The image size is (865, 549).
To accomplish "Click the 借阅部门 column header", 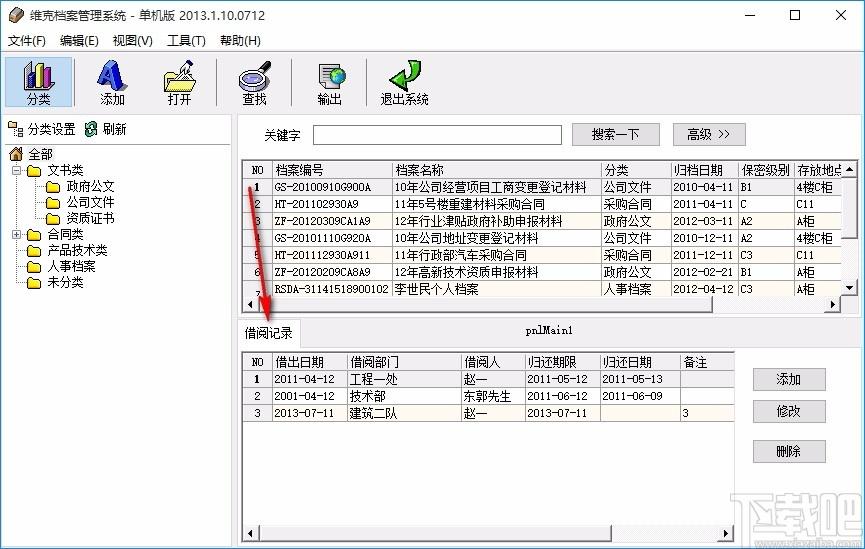I will pos(404,362).
